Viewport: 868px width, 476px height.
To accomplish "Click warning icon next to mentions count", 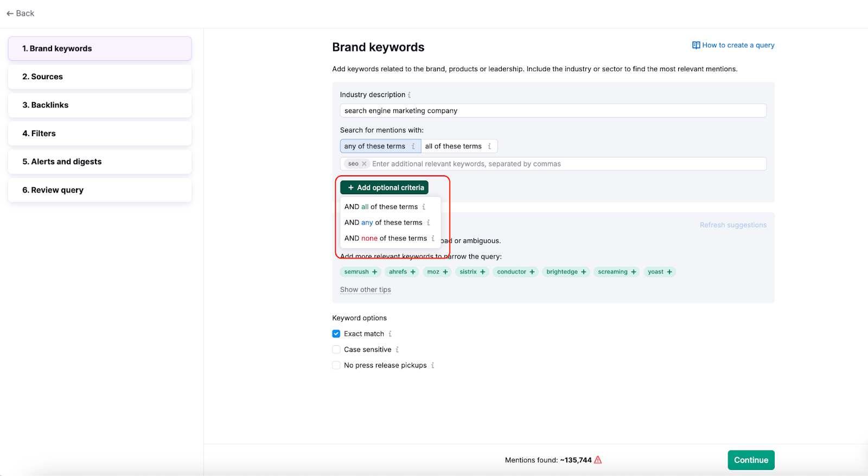I will click(598, 460).
